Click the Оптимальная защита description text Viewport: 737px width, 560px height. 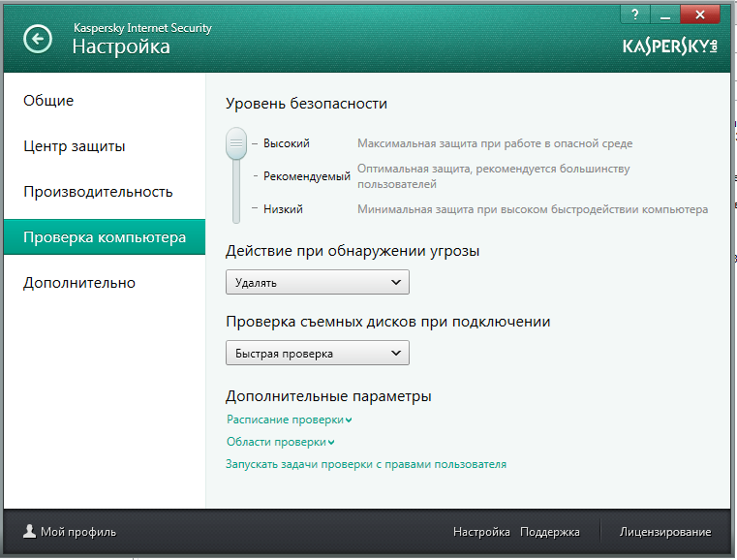click(x=494, y=176)
